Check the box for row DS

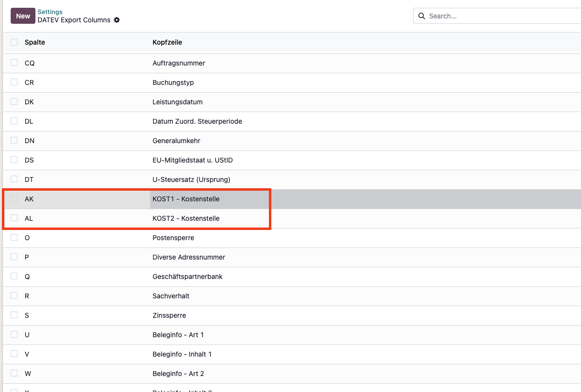click(14, 160)
